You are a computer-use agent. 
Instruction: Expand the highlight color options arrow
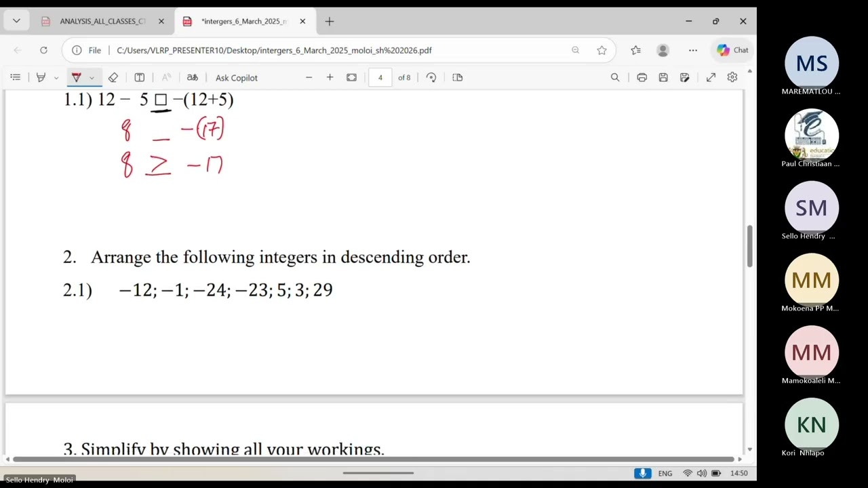point(56,78)
